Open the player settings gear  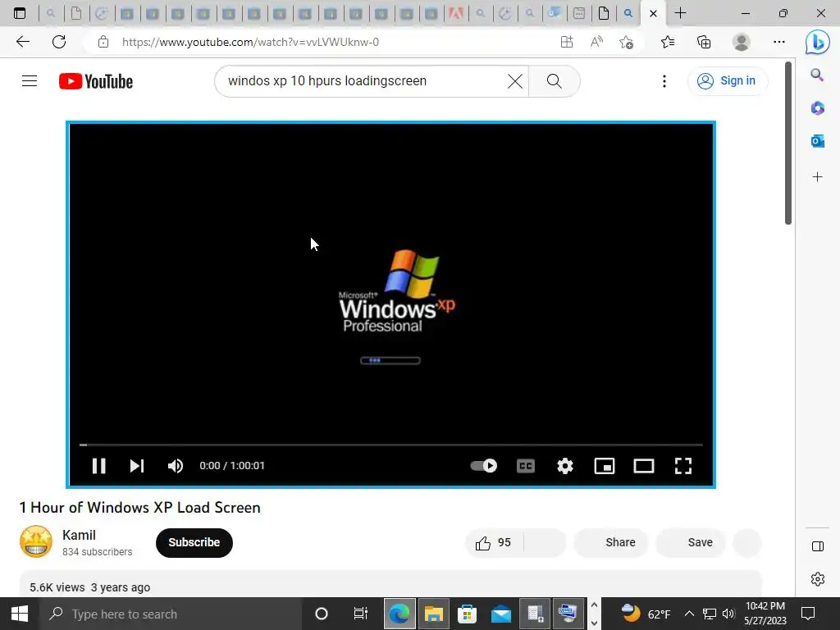564,466
